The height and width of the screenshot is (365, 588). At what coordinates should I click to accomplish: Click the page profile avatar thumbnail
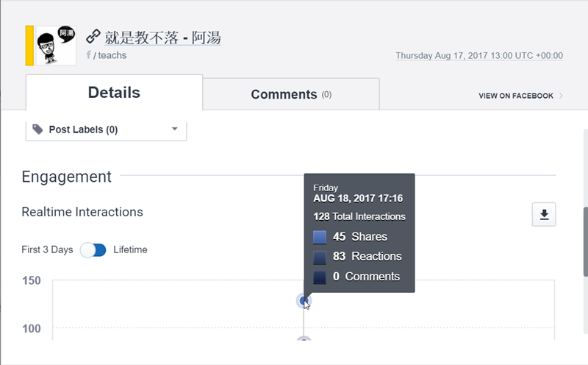56,45
